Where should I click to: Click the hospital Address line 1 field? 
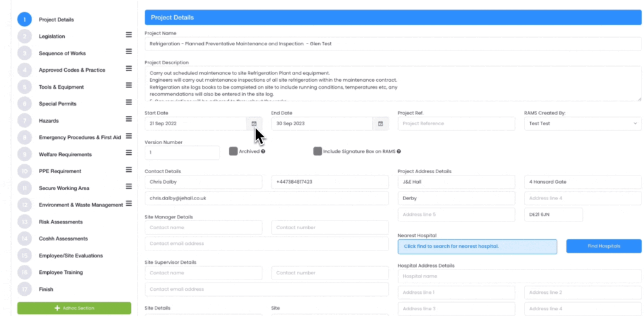(457, 293)
